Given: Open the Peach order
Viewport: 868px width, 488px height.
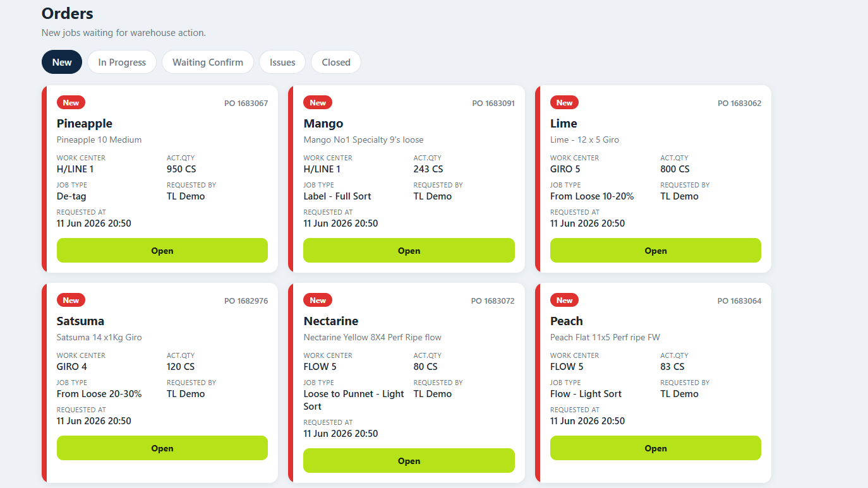Looking at the screenshot, I should click(x=656, y=448).
